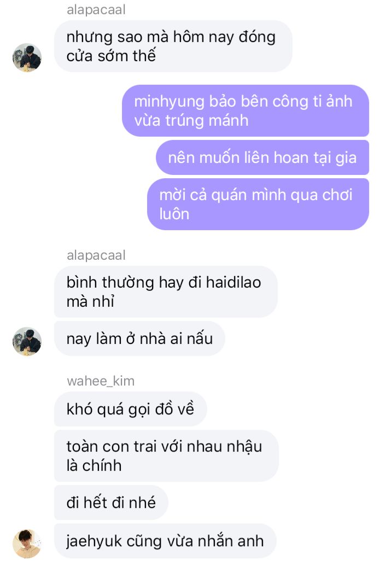The width and height of the screenshot is (392, 567).
Task: Select the 'nhưng sao mà hôm nay đóng cửa sớm thế' message
Action: point(173,46)
